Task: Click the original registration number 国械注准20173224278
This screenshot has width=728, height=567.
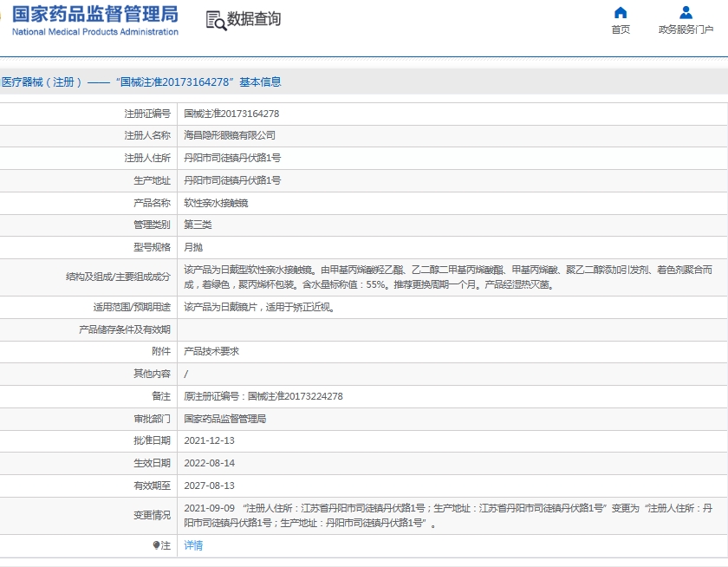Action: coord(296,396)
